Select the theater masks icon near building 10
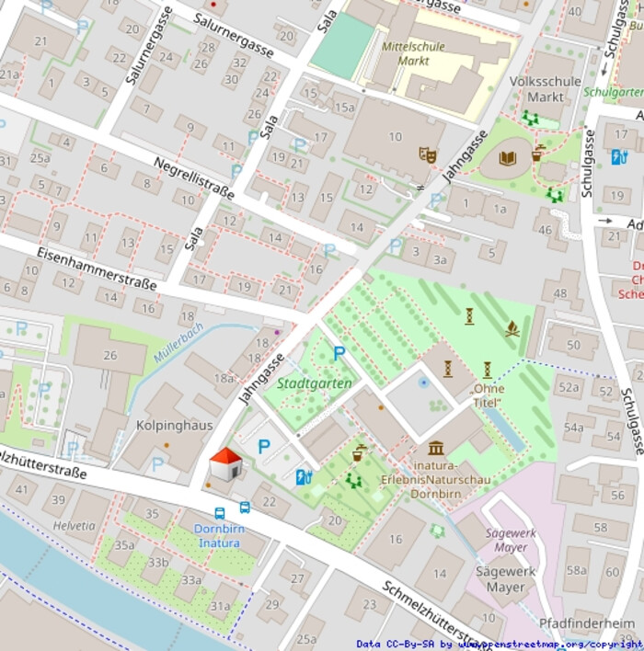The height and width of the screenshot is (651, 644). click(427, 154)
